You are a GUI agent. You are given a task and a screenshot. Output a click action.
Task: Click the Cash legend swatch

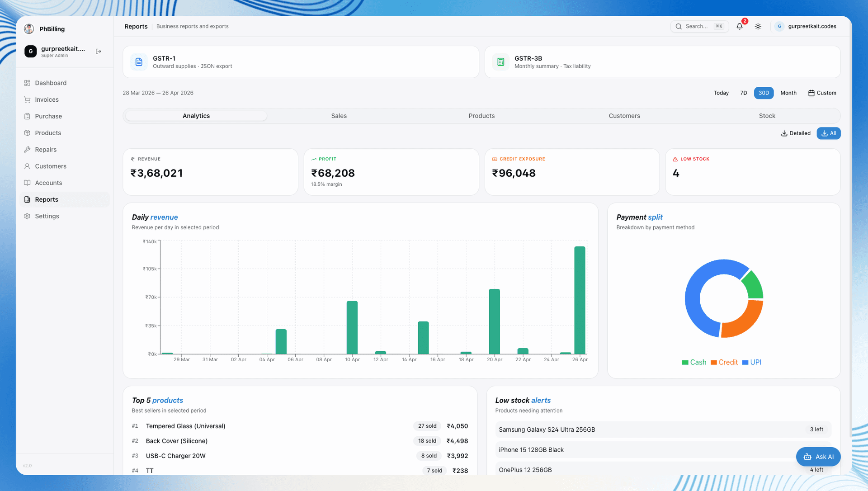[685, 363]
